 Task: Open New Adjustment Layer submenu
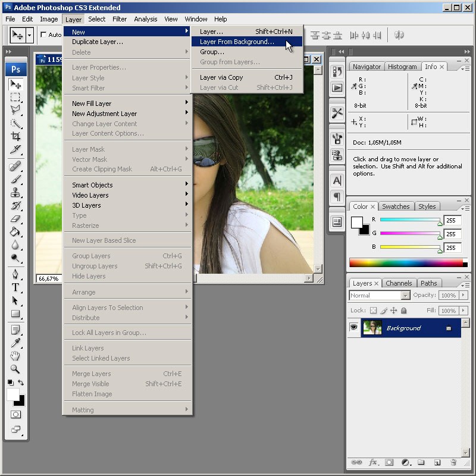click(128, 114)
